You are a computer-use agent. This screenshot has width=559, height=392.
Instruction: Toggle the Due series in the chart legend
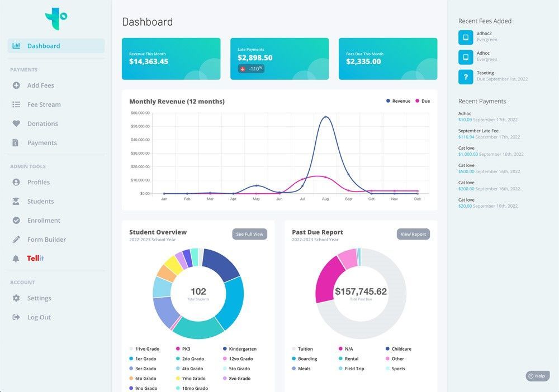[x=423, y=101]
